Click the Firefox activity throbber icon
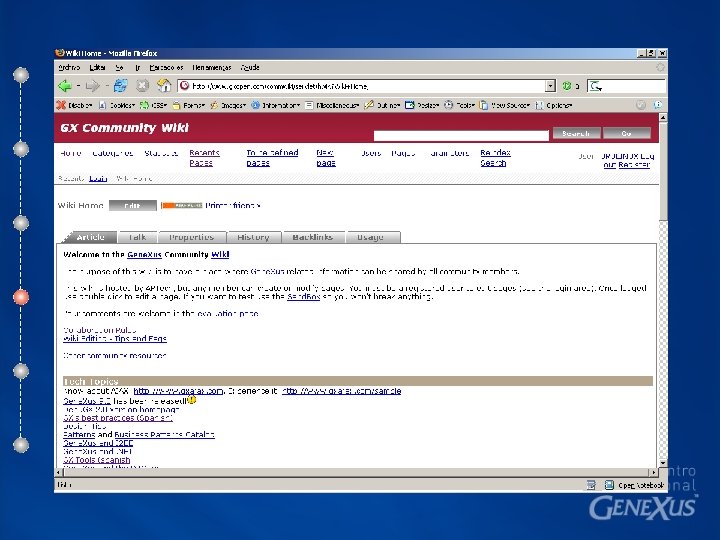 (660, 68)
